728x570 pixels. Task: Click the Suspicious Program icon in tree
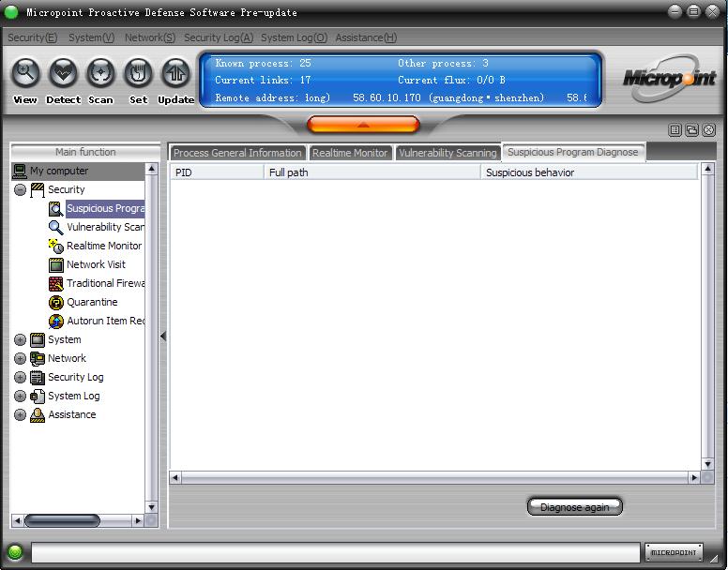pyautogui.click(x=55, y=209)
